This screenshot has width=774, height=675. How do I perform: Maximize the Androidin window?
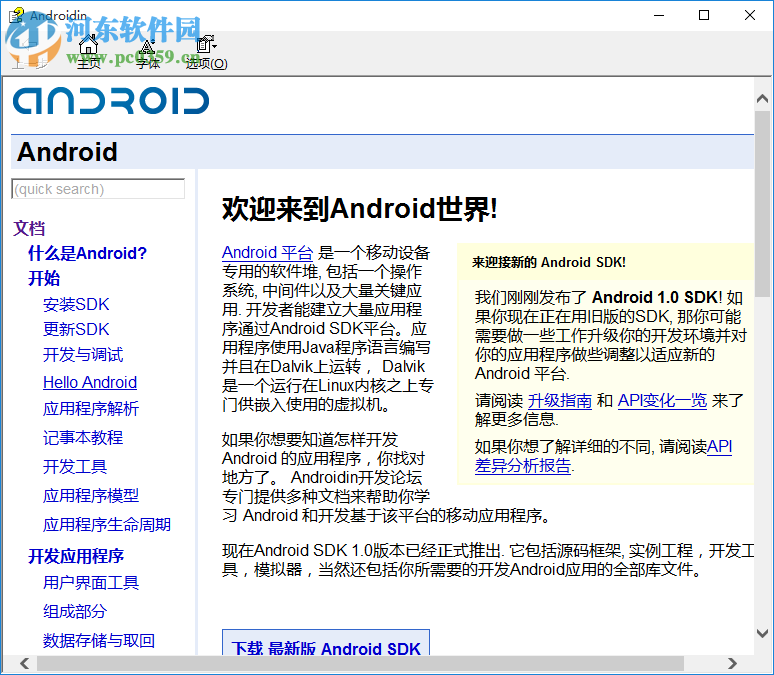[704, 15]
